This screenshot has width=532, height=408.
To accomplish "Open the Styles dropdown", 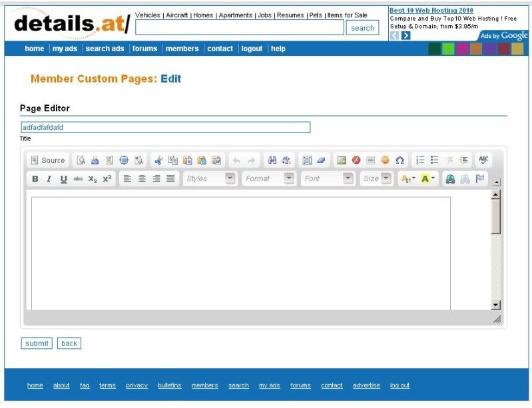I will pos(210,178).
